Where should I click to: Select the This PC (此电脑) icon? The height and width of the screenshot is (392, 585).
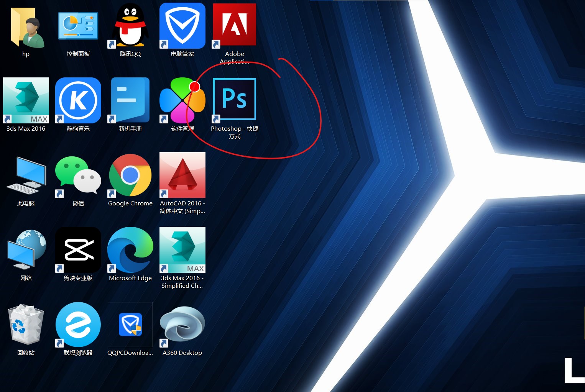[x=26, y=175]
